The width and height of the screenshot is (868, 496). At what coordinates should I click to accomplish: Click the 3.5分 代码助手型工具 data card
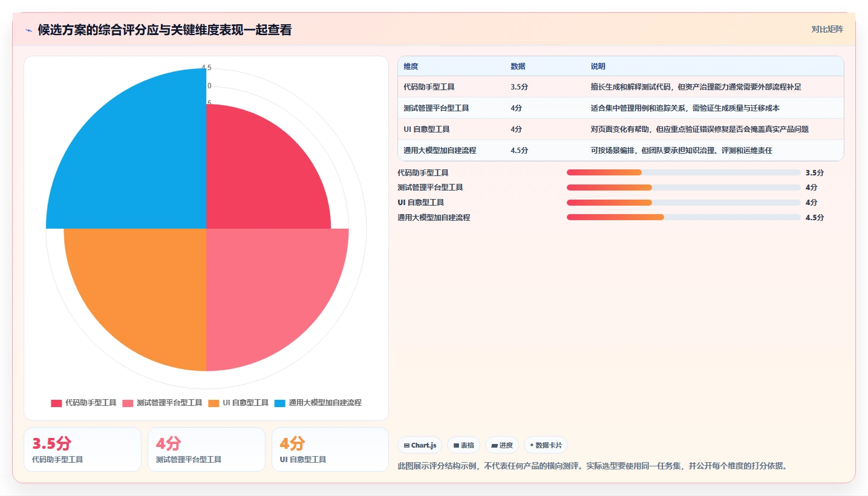pyautogui.click(x=82, y=449)
